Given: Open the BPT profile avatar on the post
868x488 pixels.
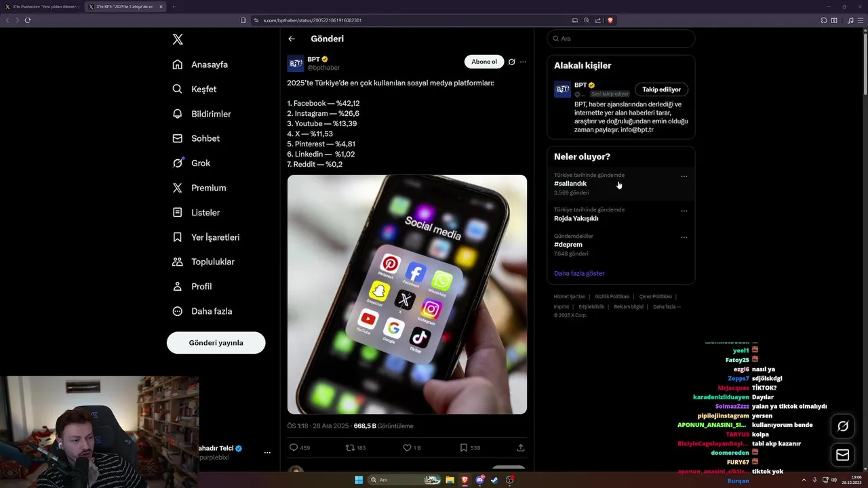Looking at the screenshot, I should (x=296, y=64).
